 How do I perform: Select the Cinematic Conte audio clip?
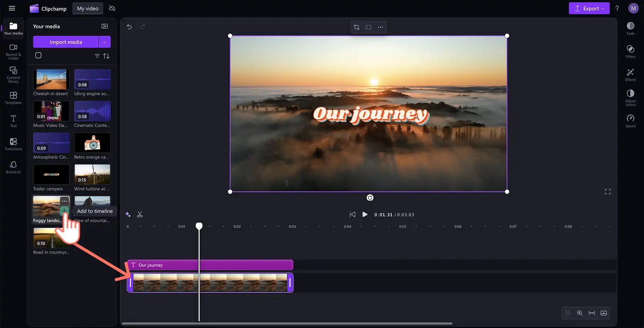92,111
